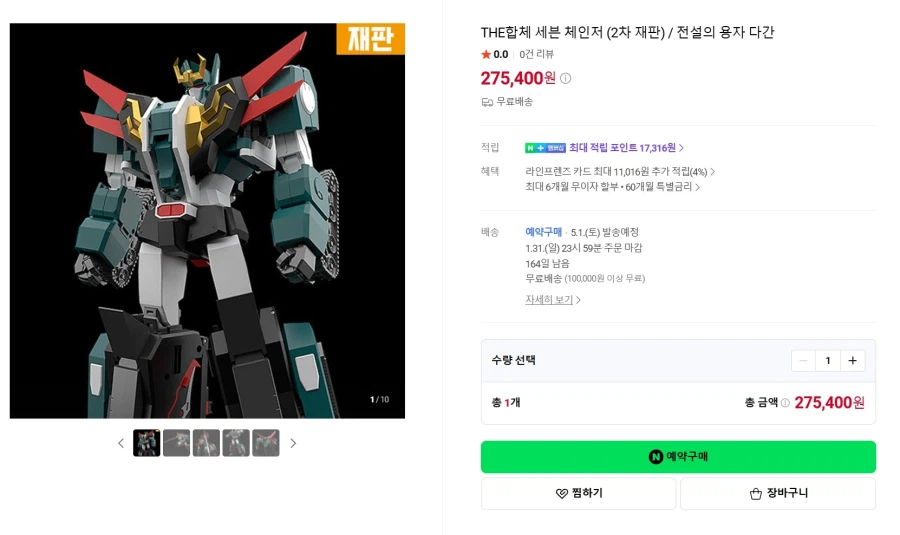900x535 pixels.
Task: Click 0건 리뷰 review count
Action: 537,55
